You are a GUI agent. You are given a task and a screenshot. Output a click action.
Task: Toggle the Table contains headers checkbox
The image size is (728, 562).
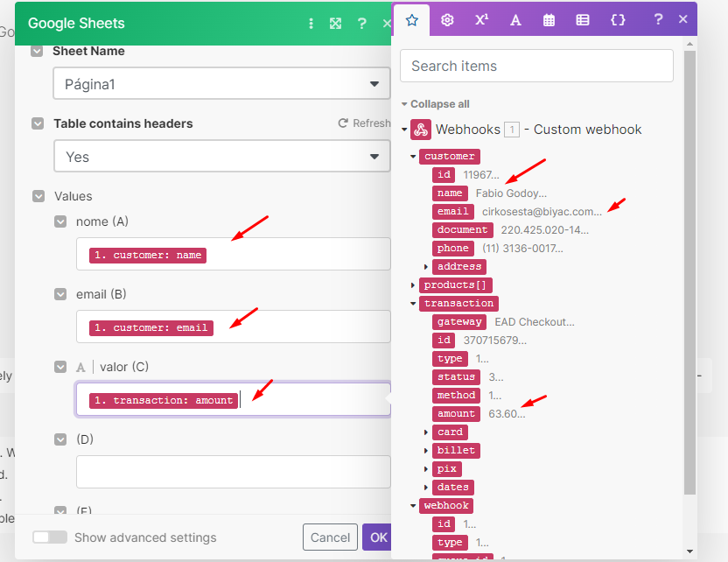click(38, 123)
